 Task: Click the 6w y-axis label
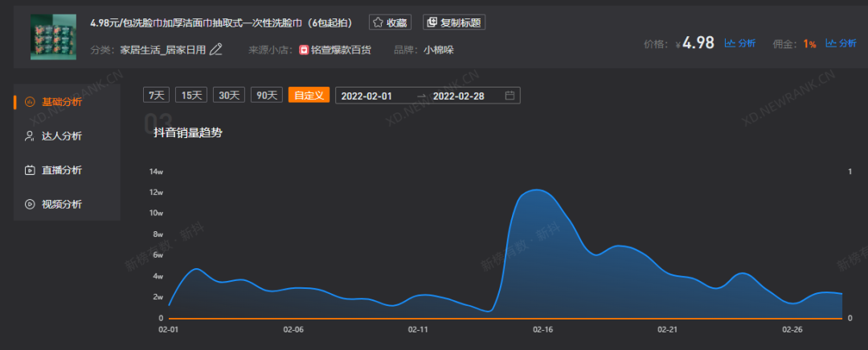click(158, 255)
